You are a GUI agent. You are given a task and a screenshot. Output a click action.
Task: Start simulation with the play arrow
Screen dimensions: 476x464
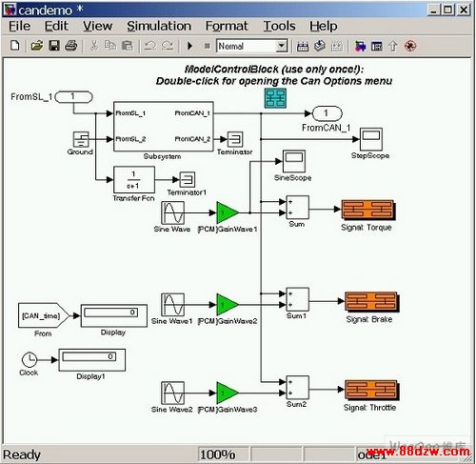click(x=189, y=47)
